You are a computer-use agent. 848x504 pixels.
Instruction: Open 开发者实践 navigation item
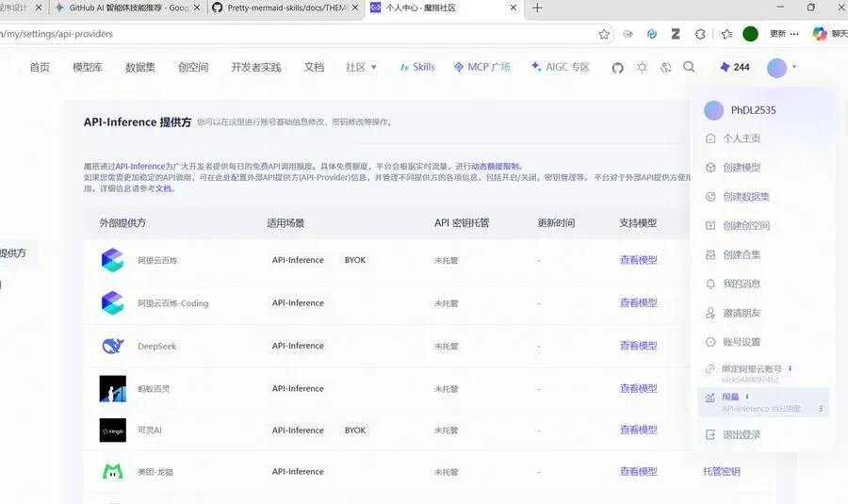(x=255, y=67)
